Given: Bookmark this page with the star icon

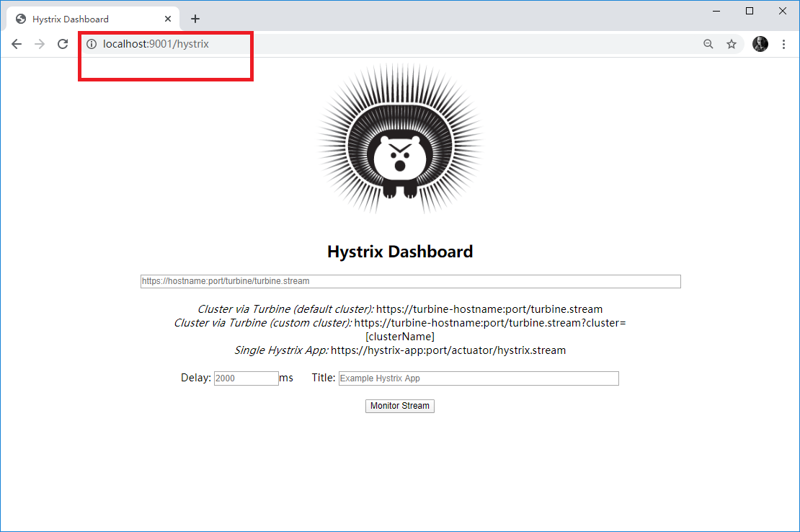Looking at the screenshot, I should [x=732, y=45].
